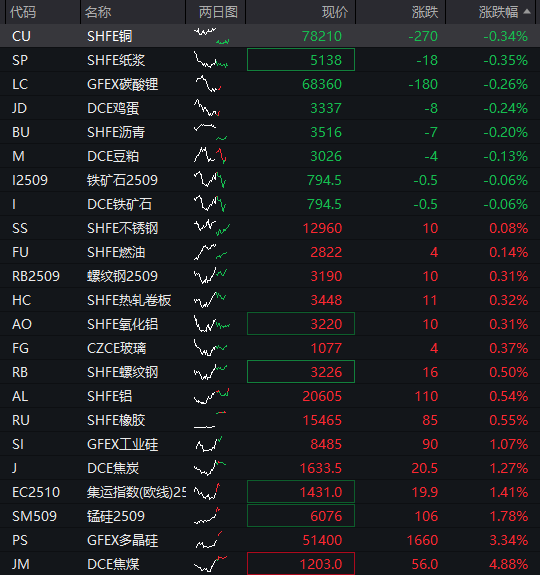Screen dimensions: 540x575
Task: Click change percent -0.20% for SHFE沥青
Action: coord(506,132)
